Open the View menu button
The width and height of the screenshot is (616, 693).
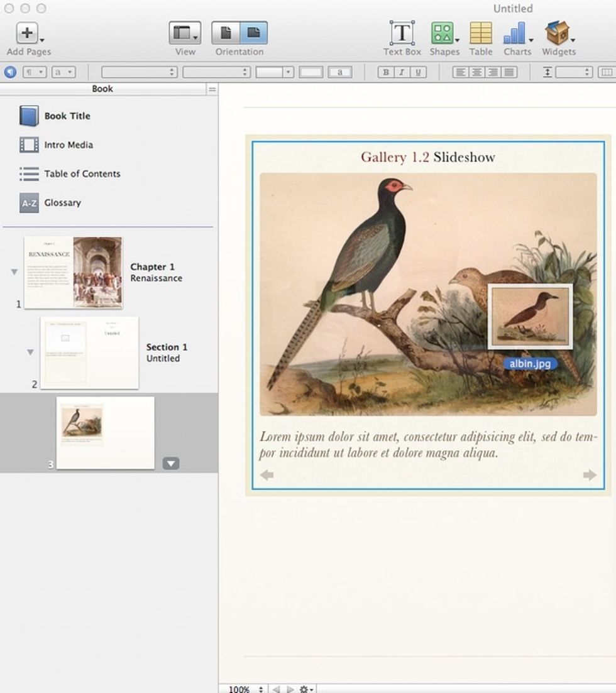pos(185,33)
